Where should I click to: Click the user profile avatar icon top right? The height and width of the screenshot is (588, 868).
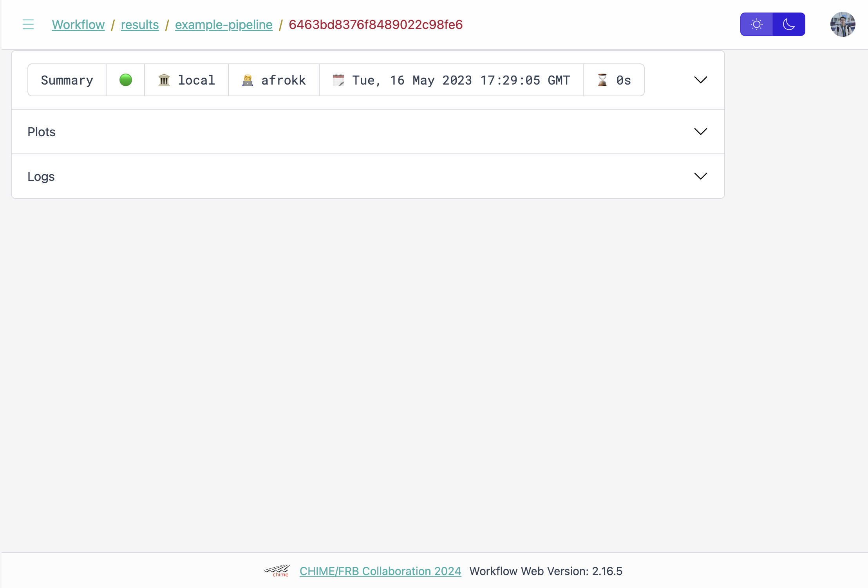[x=843, y=24]
